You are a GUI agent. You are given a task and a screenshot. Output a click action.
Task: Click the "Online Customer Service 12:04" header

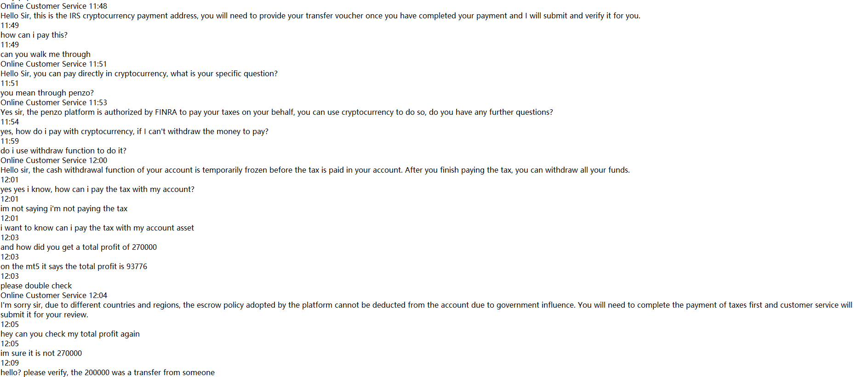click(x=54, y=295)
